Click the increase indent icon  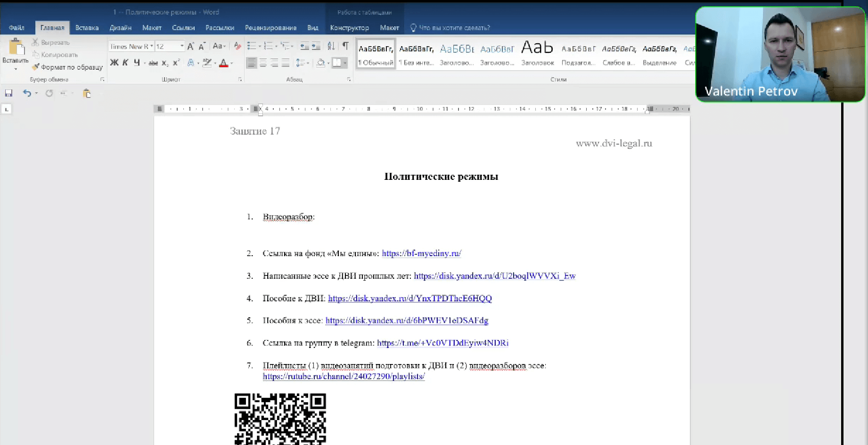316,46
